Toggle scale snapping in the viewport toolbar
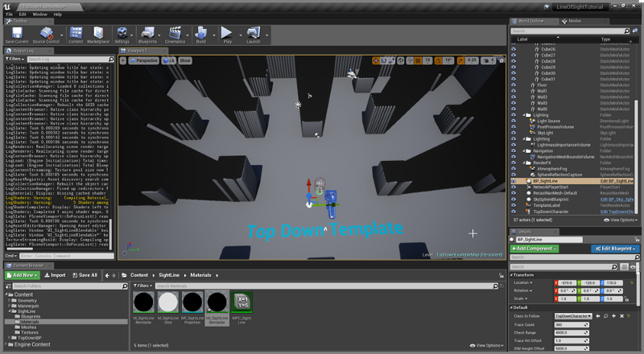Image resolution: width=644 pixels, height=354 pixels. (x=460, y=60)
